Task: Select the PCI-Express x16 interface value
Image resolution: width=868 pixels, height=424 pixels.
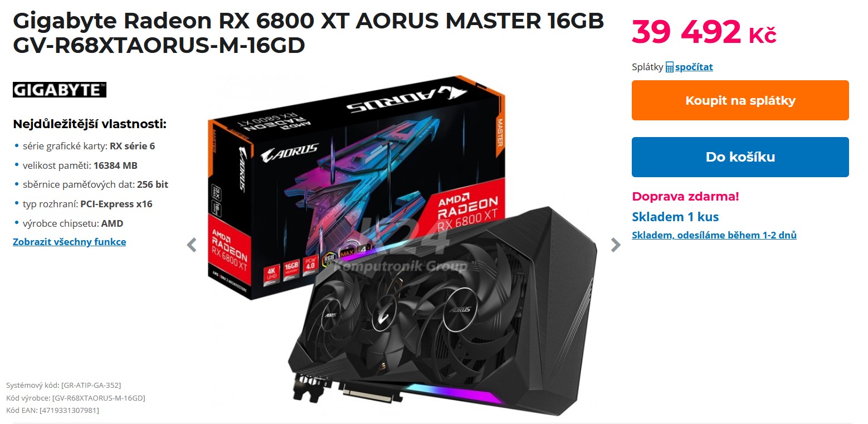Action: click(x=116, y=204)
